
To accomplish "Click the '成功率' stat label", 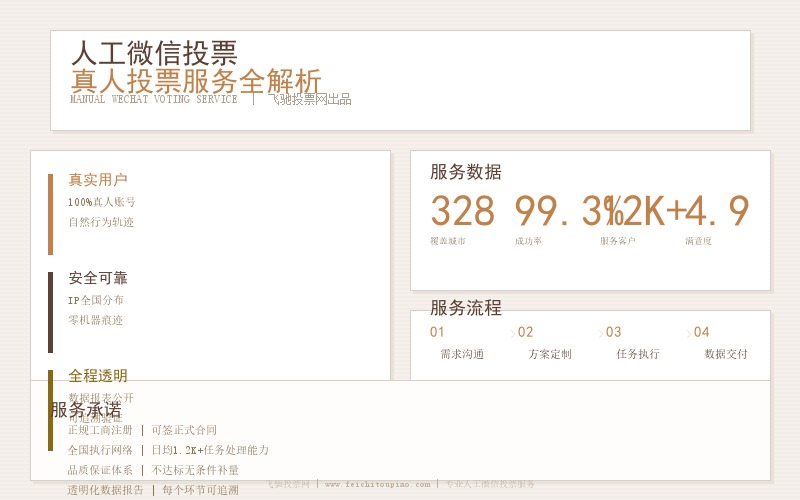I will tap(529, 241).
